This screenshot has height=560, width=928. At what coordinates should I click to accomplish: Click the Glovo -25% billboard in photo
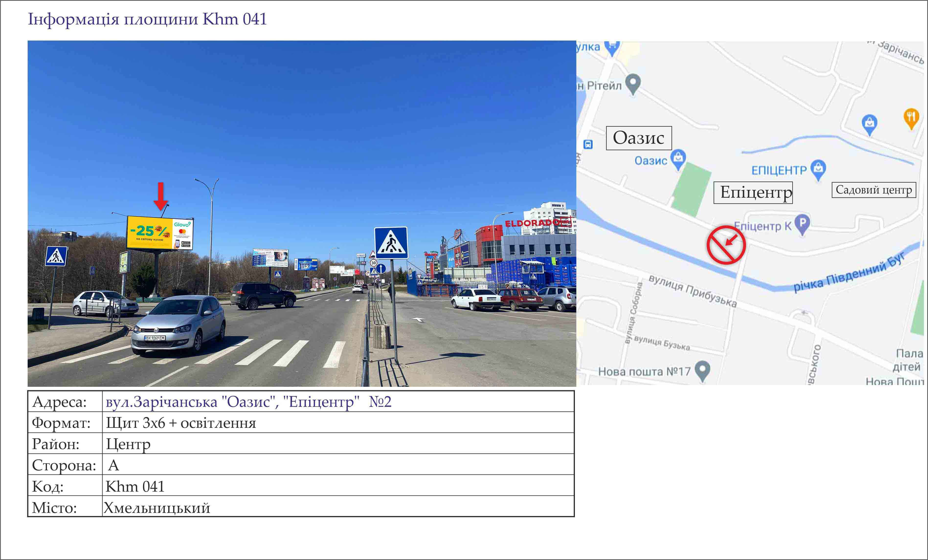(160, 233)
